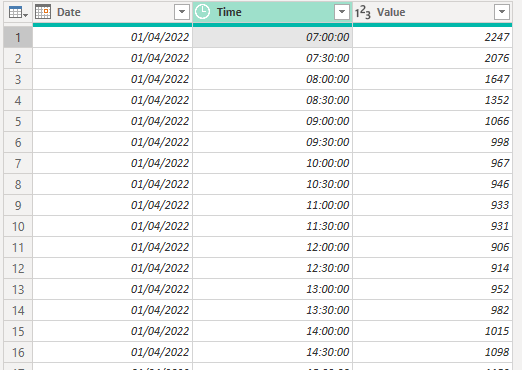
Task: Open the Time column filter dropdown
Action: point(342,12)
